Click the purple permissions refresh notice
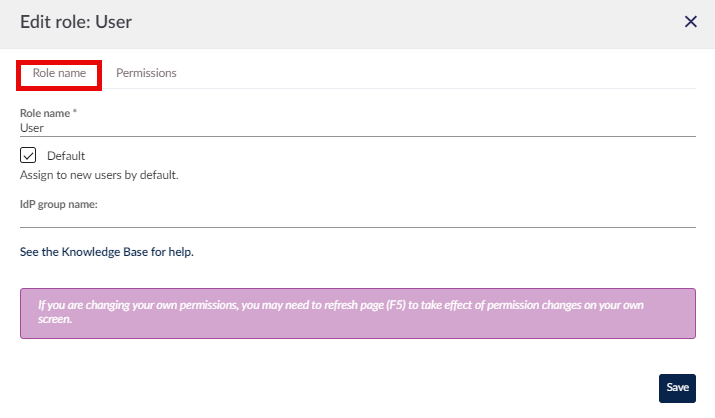The image size is (715, 418). pyautogui.click(x=357, y=313)
